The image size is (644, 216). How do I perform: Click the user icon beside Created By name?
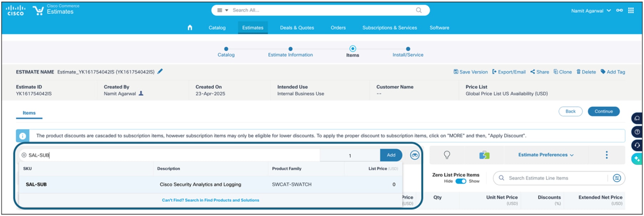pyautogui.click(x=141, y=93)
